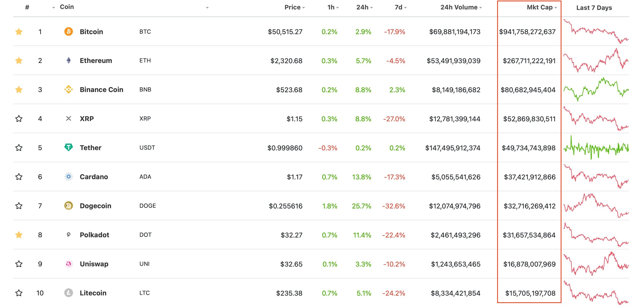This screenshot has width=644, height=307.
Task: Click Tether 1h change -0.3%
Action: 328,148
